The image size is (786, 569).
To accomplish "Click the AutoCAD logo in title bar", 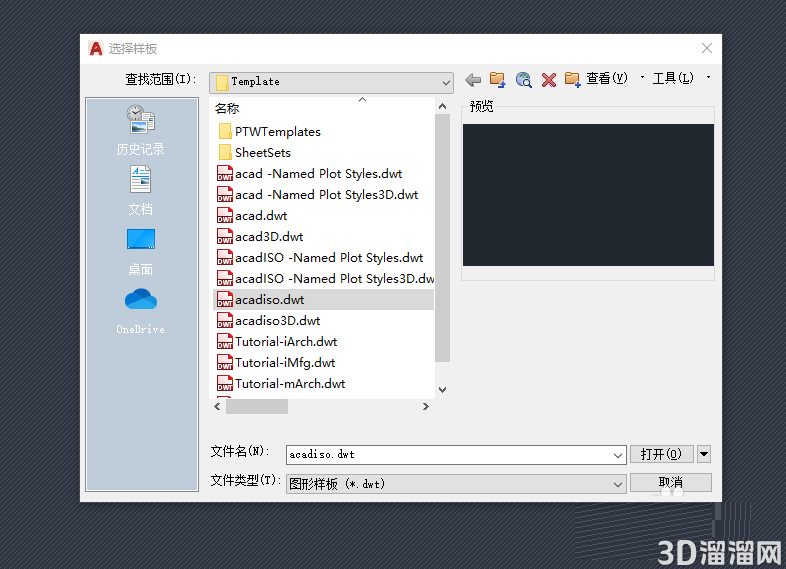I will [95, 49].
